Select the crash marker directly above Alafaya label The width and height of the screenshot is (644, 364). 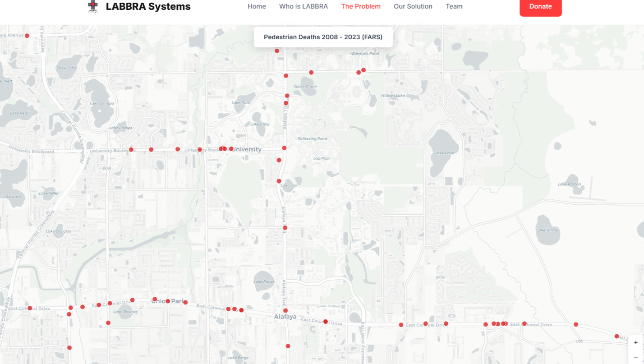[285, 310]
